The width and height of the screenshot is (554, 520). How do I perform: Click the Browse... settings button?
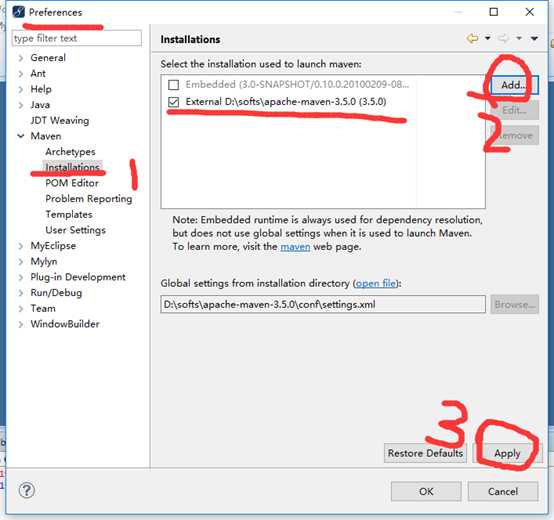click(514, 305)
